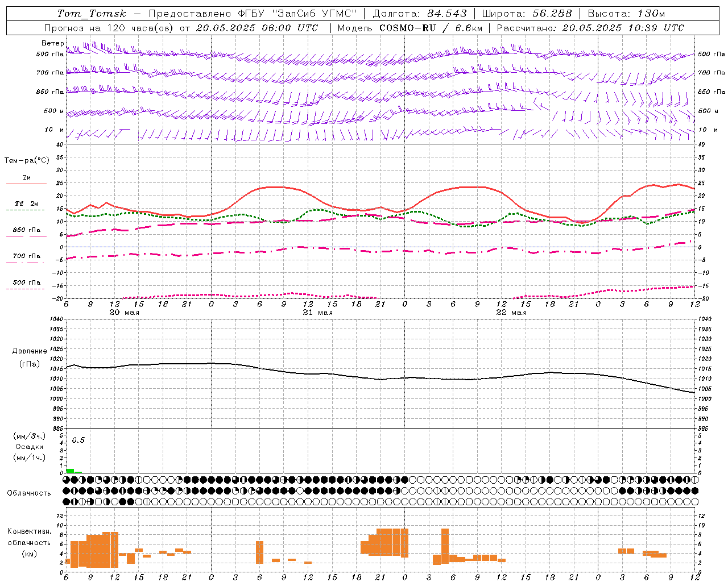Select 'Рассчитано: 20.05.2025 10:39 UTC' timestamp
This screenshot has height=582, width=728.
click(x=590, y=28)
